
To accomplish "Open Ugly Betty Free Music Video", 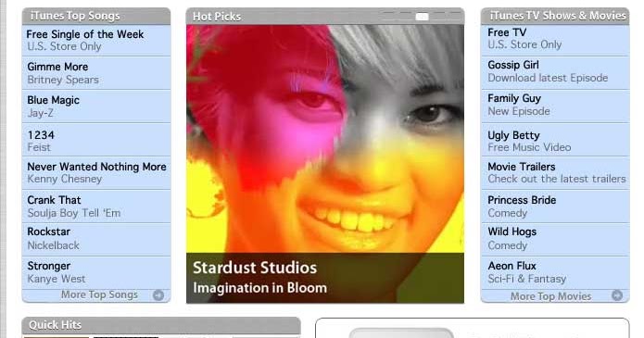I will [555, 140].
